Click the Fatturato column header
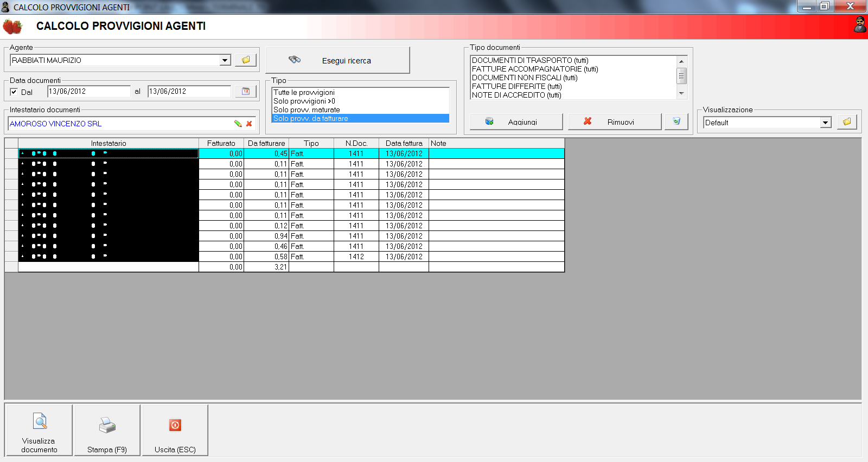This screenshot has height=462, width=868. tap(221, 143)
